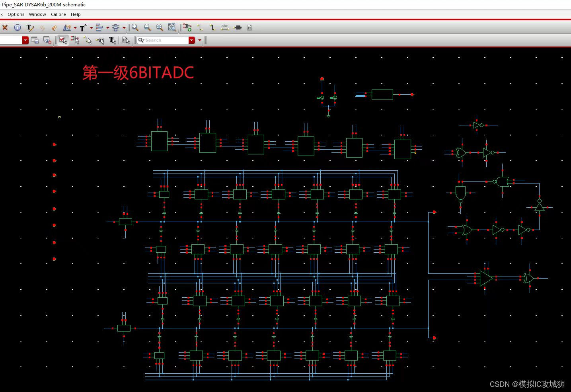This screenshot has width=571, height=392.
Task: Toggle the single selection cursor mode
Action: point(63,40)
